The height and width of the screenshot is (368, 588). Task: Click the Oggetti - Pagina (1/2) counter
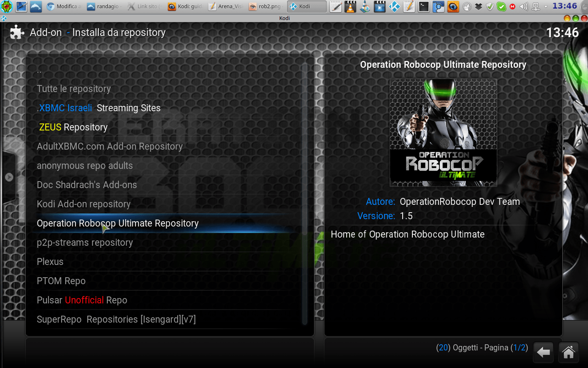click(x=482, y=348)
